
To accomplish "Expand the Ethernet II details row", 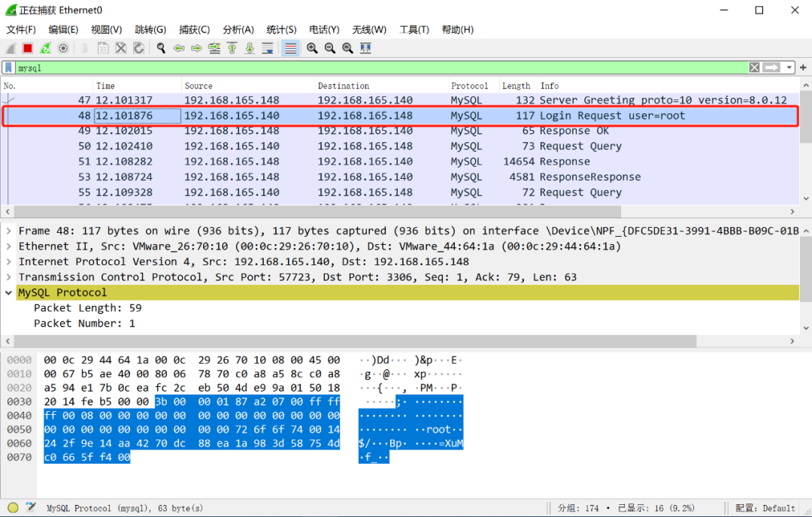I will point(8,246).
